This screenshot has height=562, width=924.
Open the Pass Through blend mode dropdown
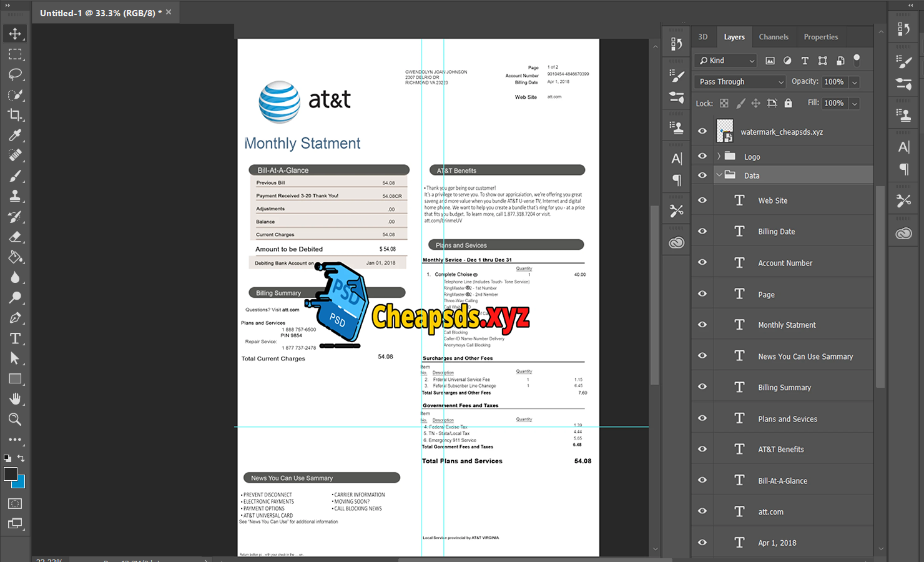(740, 82)
